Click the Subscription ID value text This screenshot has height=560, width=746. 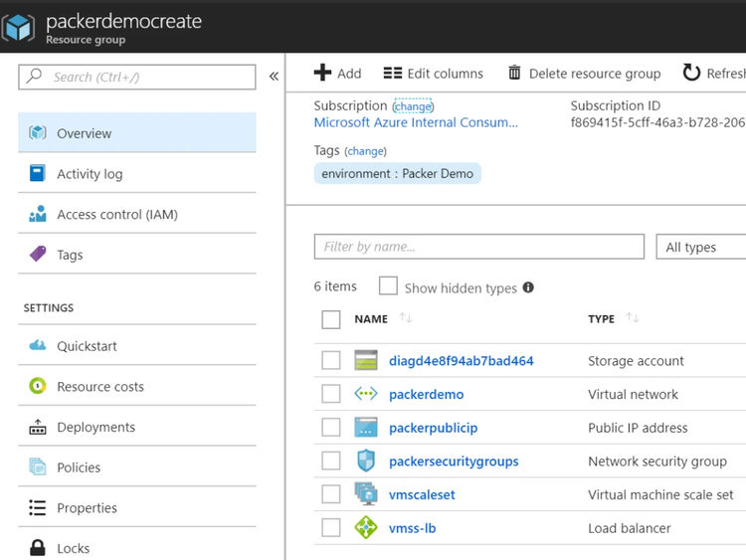[658, 122]
